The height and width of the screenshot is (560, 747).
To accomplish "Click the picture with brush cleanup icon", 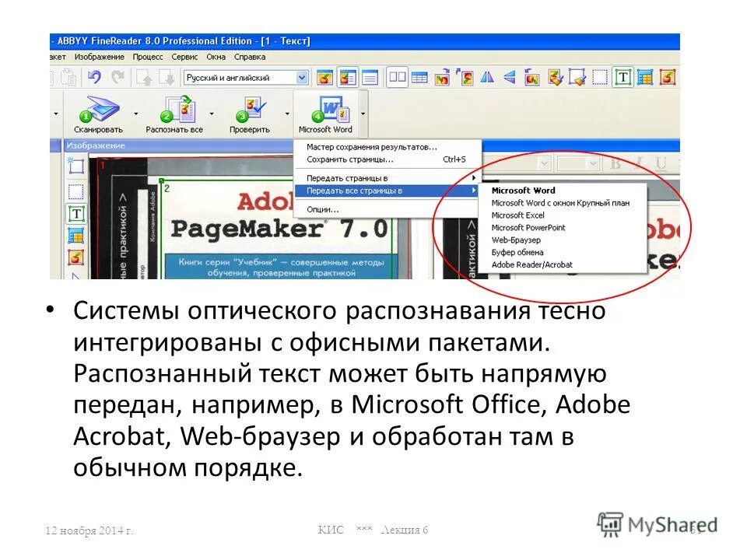I will (555, 77).
